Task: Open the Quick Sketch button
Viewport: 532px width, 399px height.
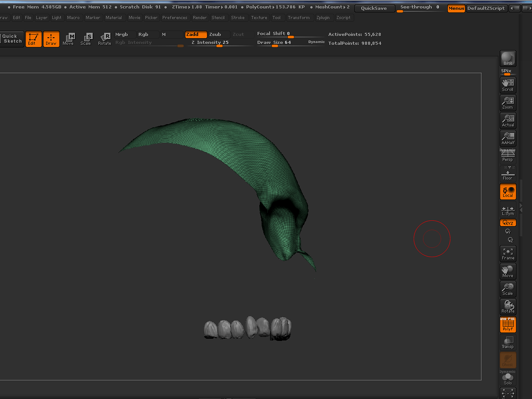Action: [x=12, y=39]
